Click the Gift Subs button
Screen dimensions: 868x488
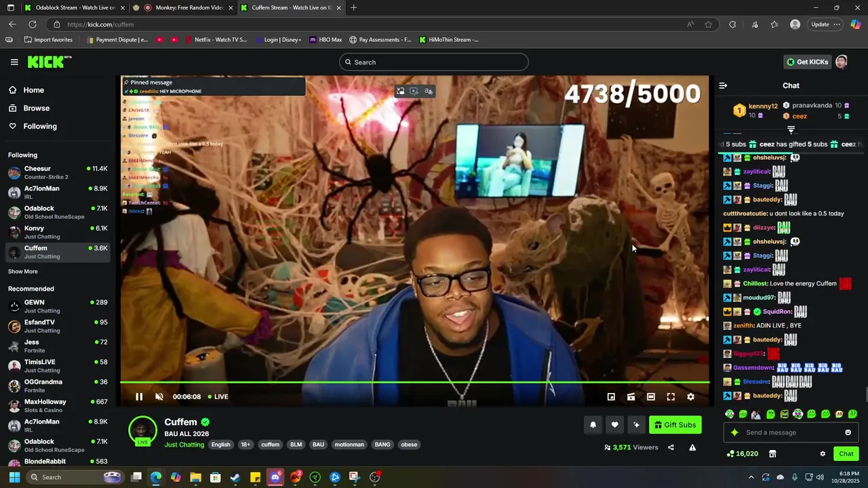click(x=675, y=425)
